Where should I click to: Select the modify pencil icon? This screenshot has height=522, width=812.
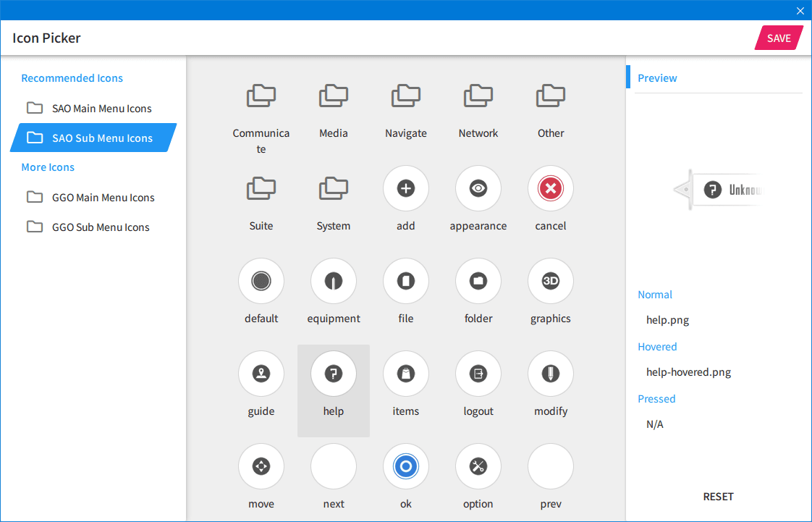[551, 374]
